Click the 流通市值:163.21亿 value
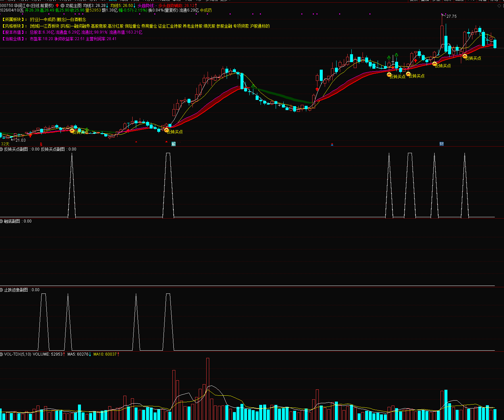Screen dimensions: 504x420 (x=126, y=32)
